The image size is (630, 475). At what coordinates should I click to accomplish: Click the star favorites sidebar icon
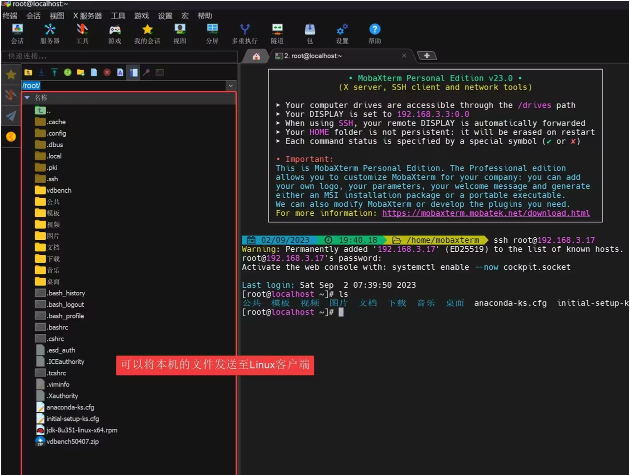(11, 74)
